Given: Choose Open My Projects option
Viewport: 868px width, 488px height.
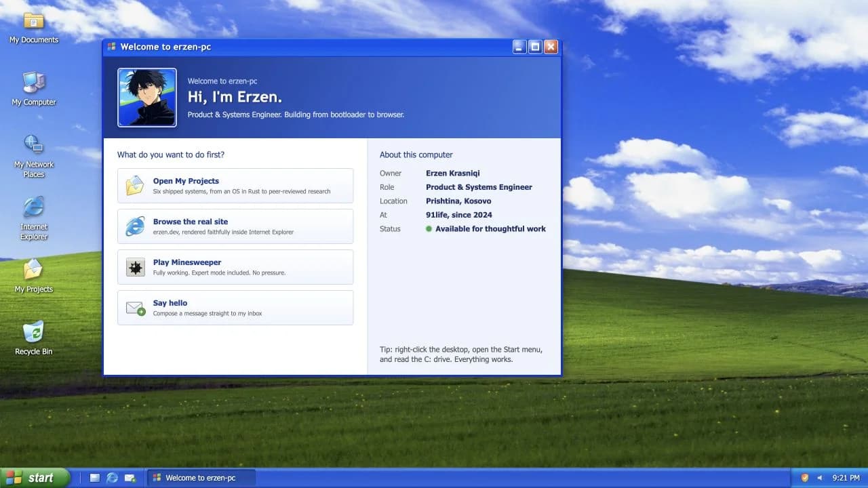Looking at the screenshot, I should point(235,186).
